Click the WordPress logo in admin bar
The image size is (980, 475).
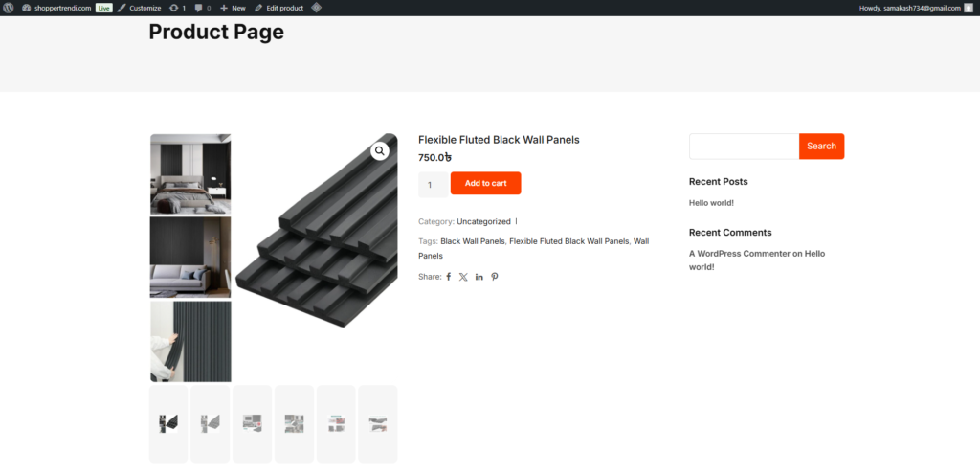8,8
